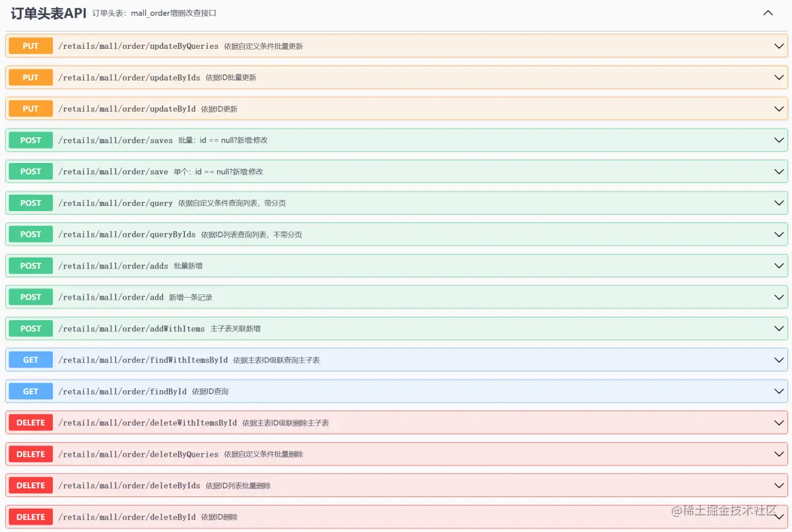Image resolution: width=792 pixels, height=532 pixels.
Task: Click GET badge for findWithItemsById
Action: (30, 360)
